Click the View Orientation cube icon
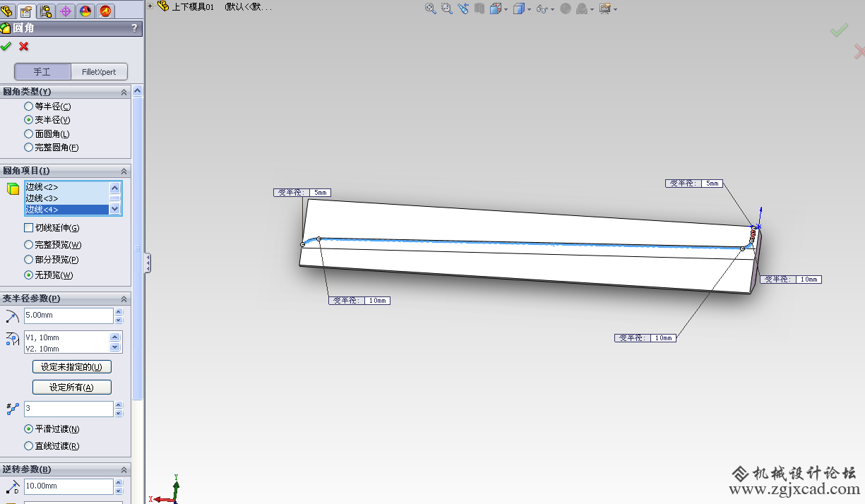The image size is (865, 504). pos(495,8)
